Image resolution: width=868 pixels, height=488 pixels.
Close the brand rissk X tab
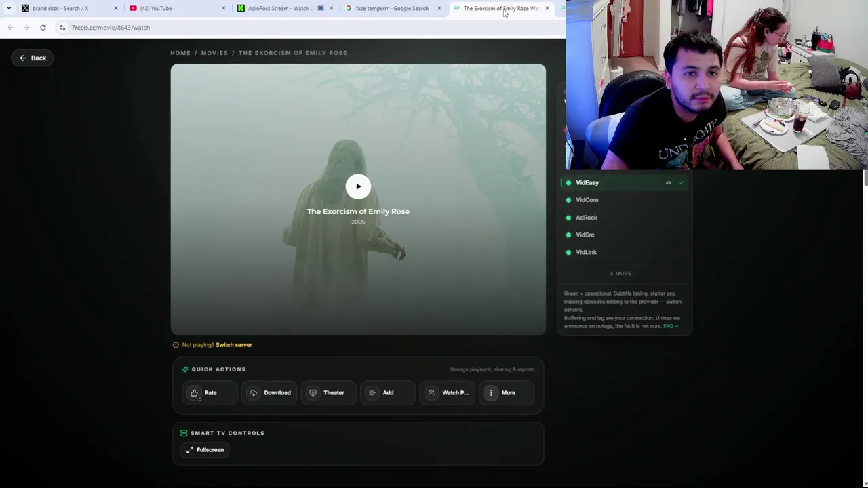116,8
